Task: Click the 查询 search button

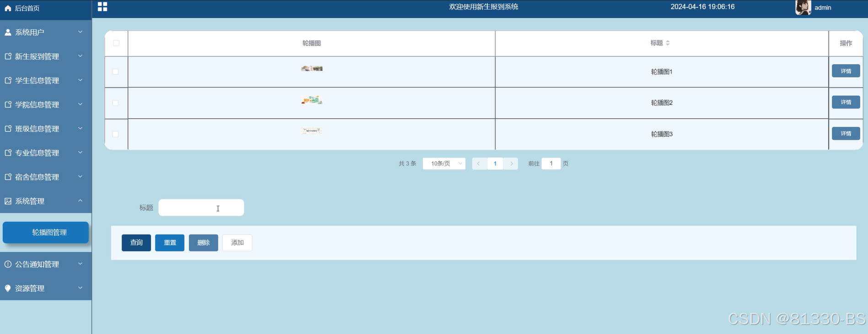Action: (136, 243)
